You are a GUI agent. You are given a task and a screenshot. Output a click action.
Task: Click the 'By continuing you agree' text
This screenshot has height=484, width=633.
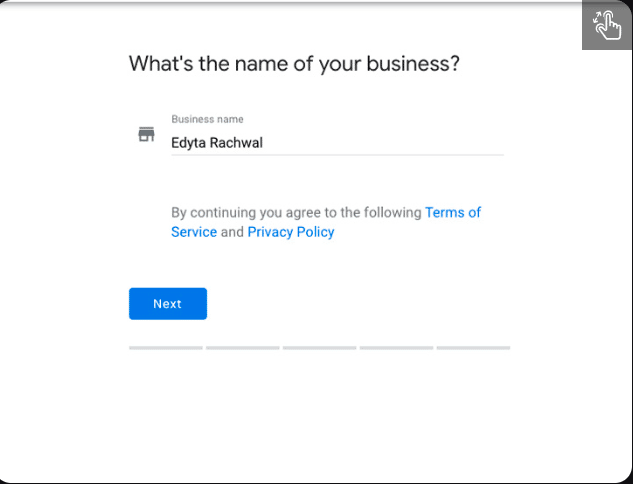[297, 212]
